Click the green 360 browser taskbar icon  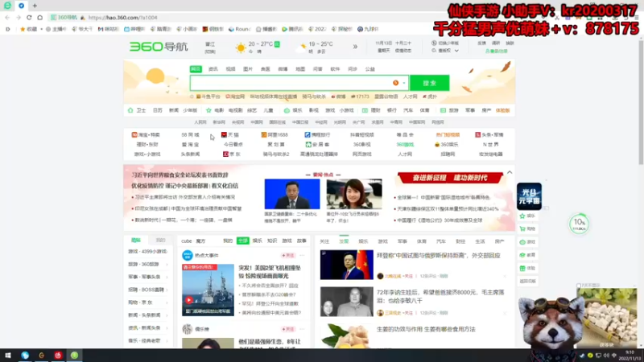[x=74, y=356]
